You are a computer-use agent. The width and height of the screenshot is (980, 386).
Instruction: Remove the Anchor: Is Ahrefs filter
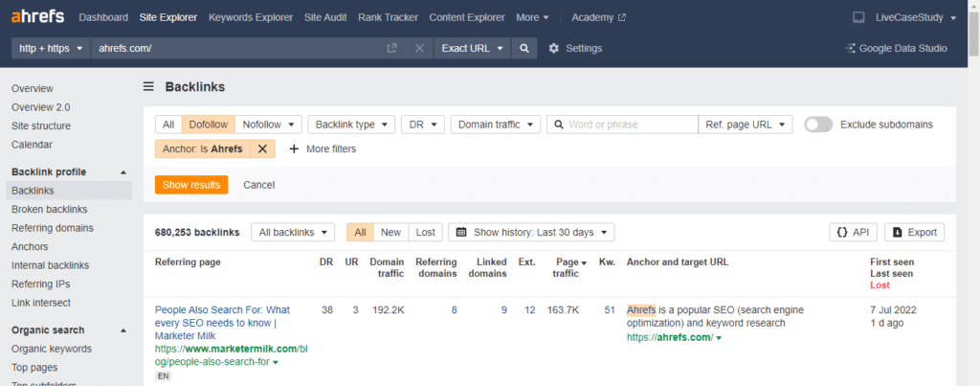click(262, 148)
